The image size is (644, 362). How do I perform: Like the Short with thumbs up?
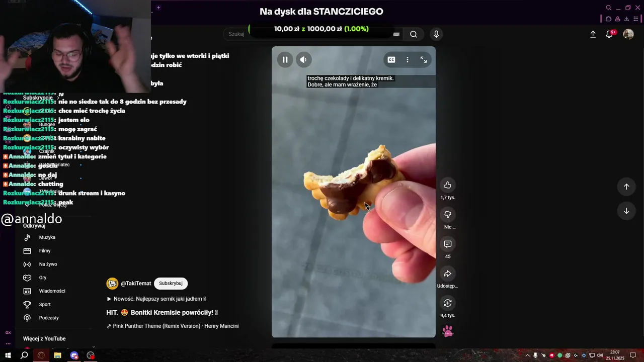pos(448,185)
